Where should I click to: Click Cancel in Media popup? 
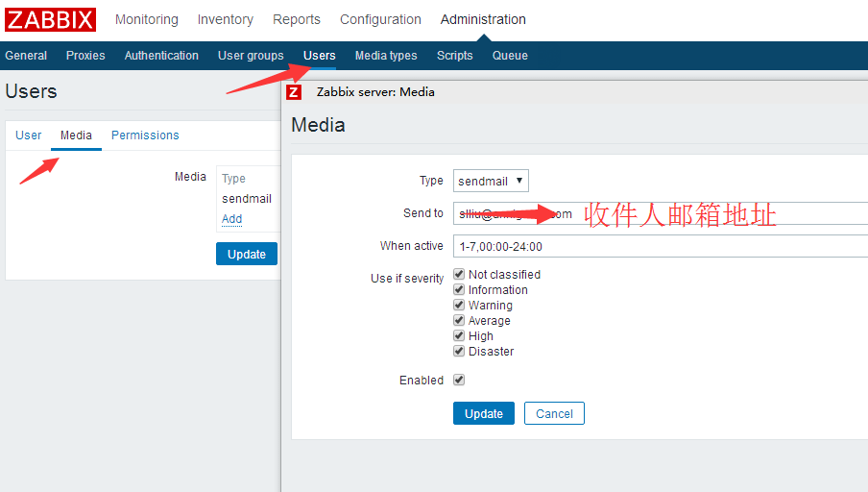[554, 413]
